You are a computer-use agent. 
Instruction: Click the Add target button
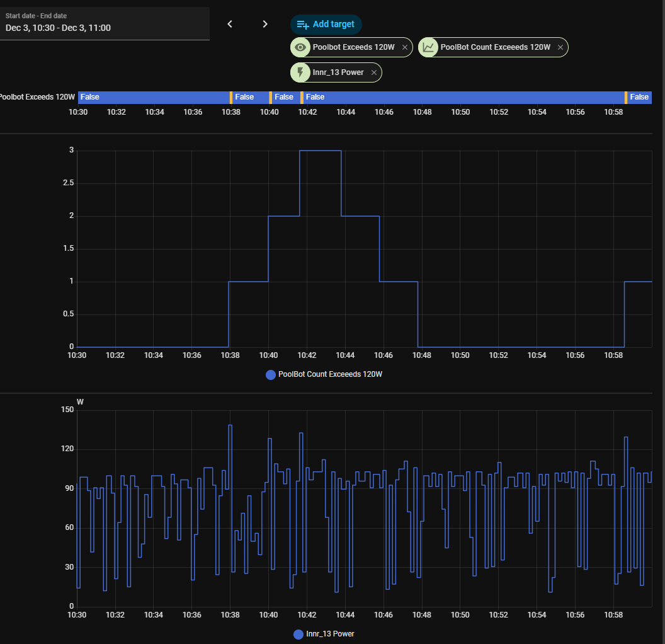pyautogui.click(x=326, y=24)
